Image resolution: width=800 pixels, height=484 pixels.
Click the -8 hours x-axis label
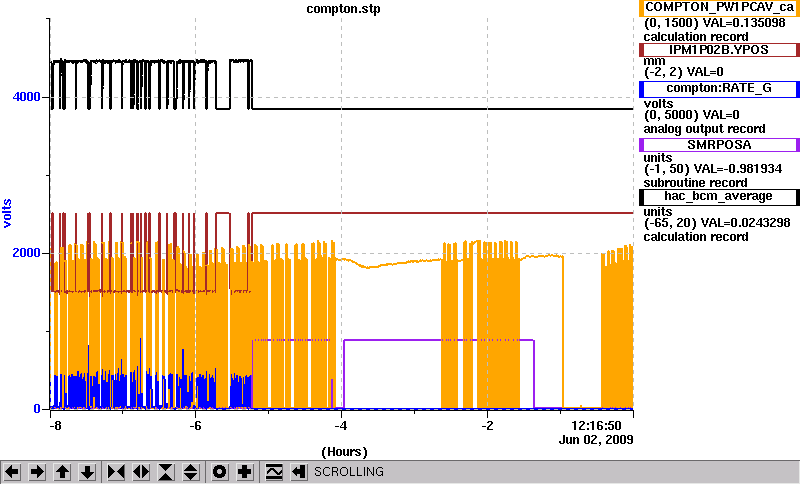pyautogui.click(x=55, y=425)
